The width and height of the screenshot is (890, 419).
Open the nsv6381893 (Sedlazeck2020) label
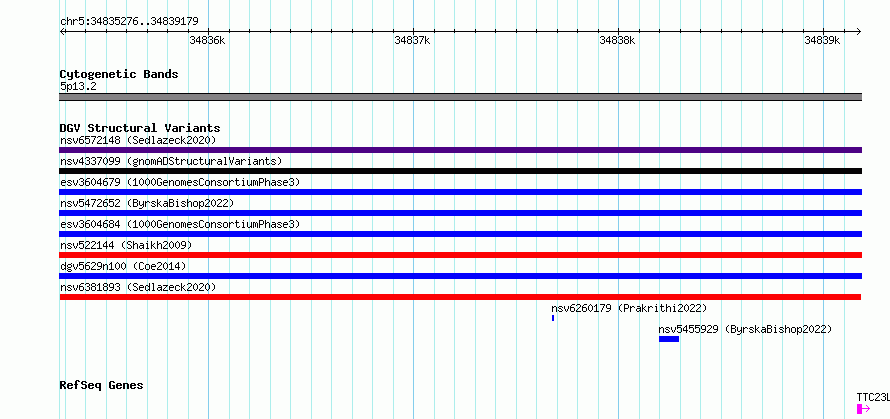(x=138, y=287)
